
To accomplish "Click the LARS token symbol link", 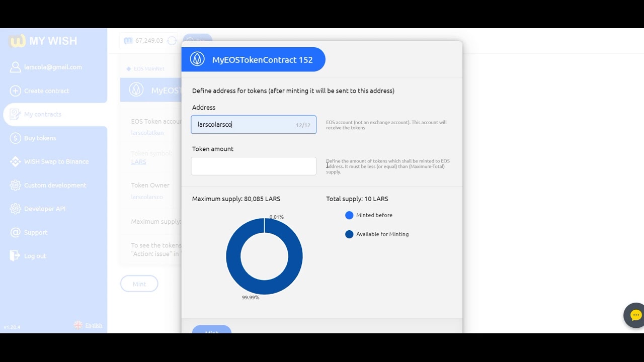I will coord(138,162).
